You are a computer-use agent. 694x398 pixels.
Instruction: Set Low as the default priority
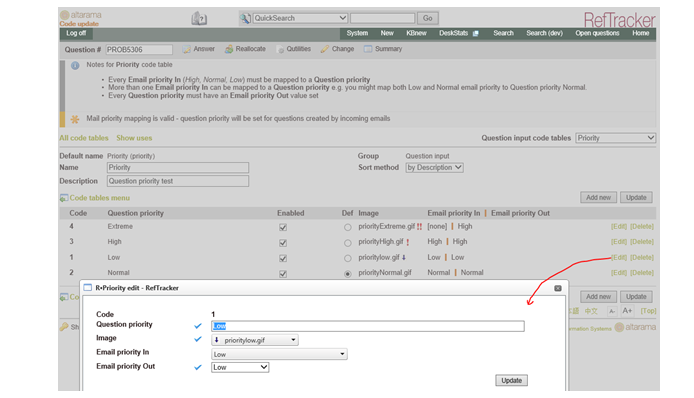pyautogui.click(x=347, y=258)
